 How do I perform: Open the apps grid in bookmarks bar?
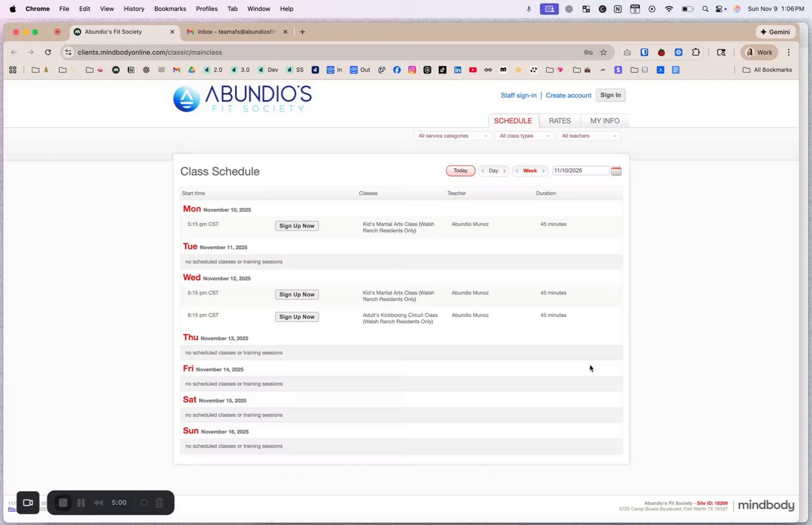click(13, 70)
